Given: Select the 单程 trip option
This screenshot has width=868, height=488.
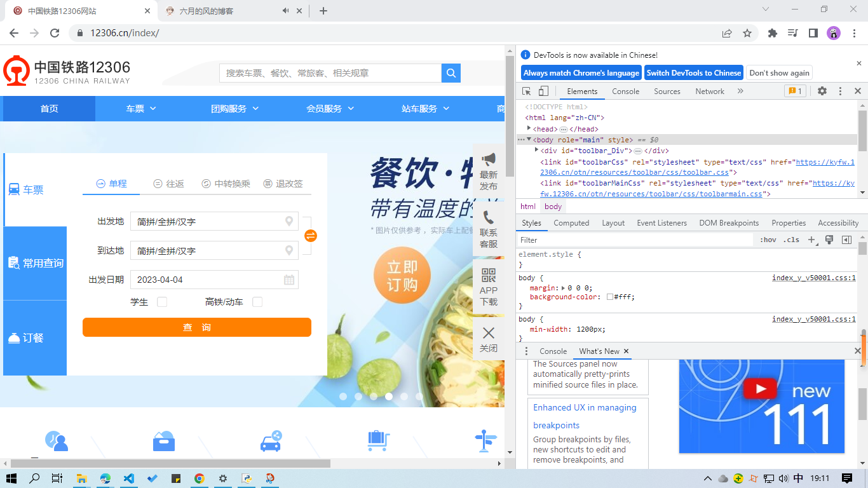Looking at the screenshot, I should click(x=111, y=184).
